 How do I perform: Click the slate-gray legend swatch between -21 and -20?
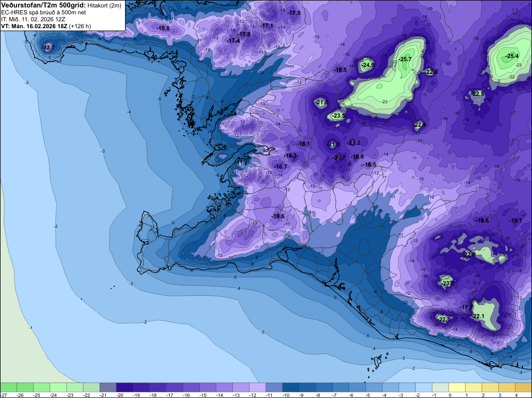(x=108, y=387)
